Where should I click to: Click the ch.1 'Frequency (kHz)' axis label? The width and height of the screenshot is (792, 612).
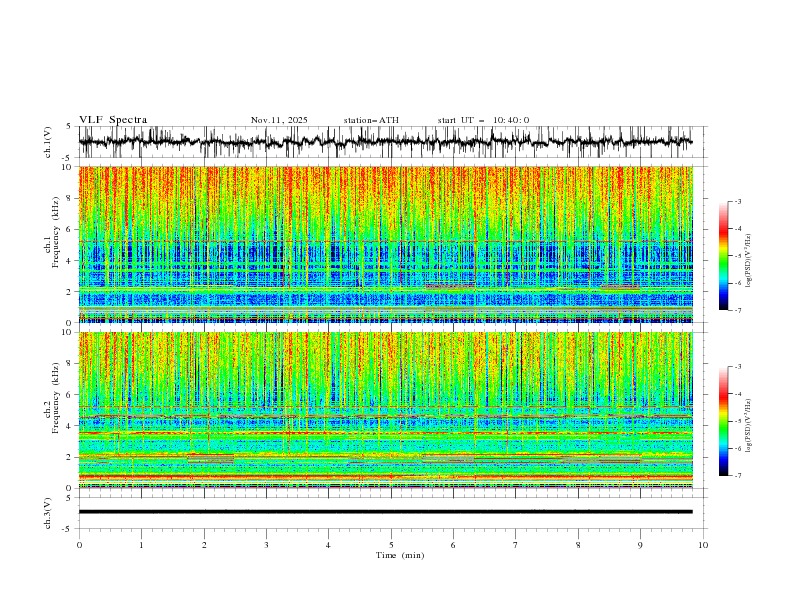pos(56,233)
